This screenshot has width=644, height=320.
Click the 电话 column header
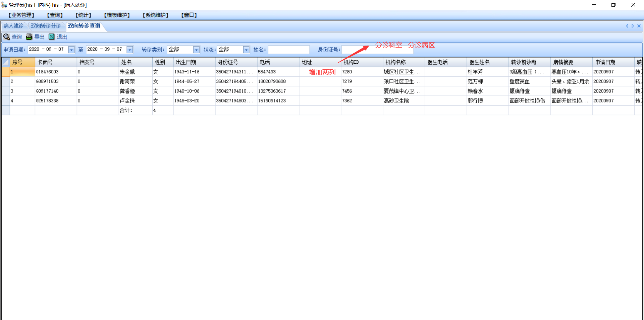click(278, 62)
